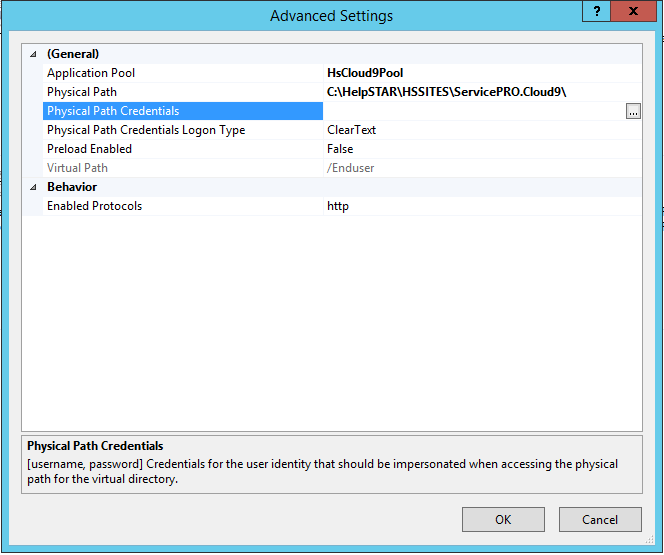This screenshot has height=555, width=664.
Task: Click the http enabled protocols value
Action: [338, 206]
